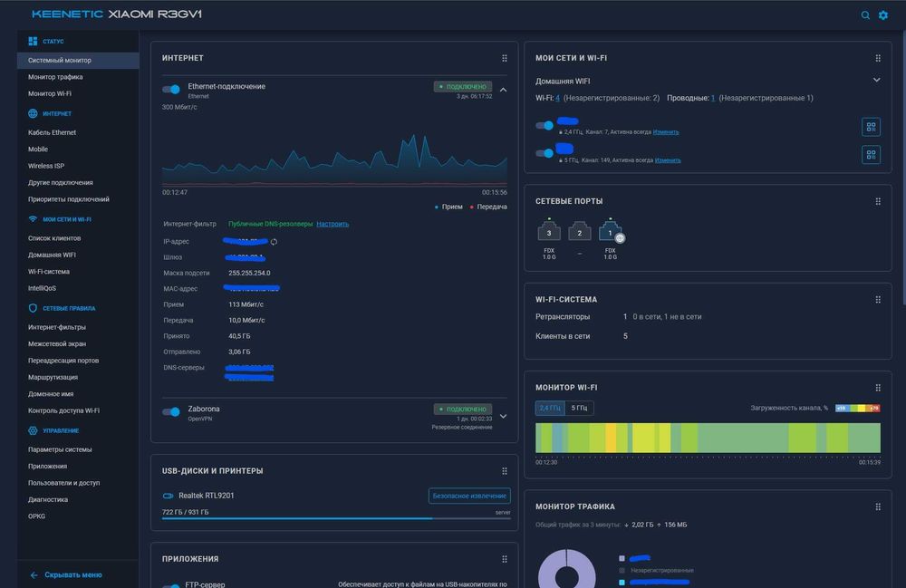Open the wired Проводные count link 1
Viewport: 906px width, 588px height.
[713, 98]
